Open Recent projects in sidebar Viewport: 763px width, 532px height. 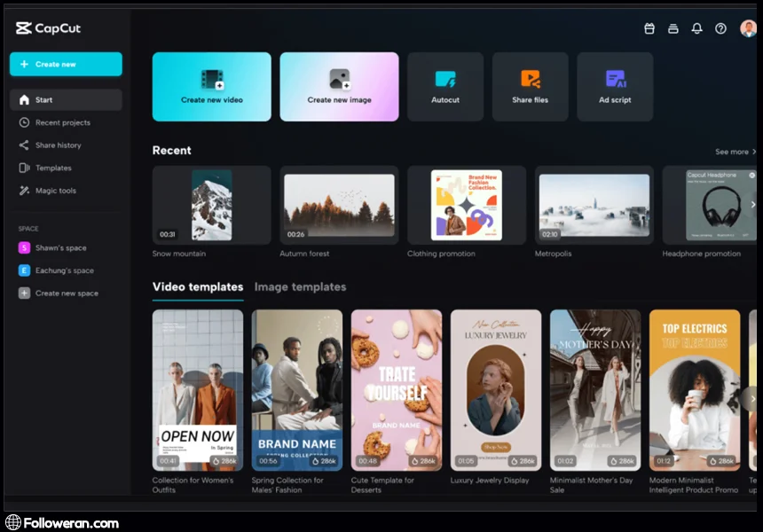pyautogui.click(x=62, y=122)
